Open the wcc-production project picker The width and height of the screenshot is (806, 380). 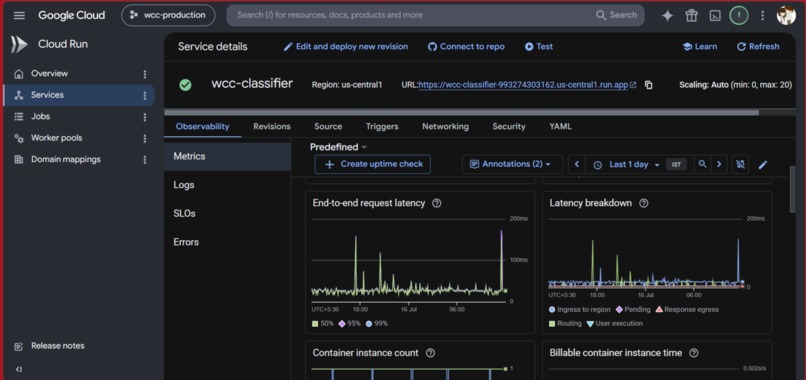(168, 15)
